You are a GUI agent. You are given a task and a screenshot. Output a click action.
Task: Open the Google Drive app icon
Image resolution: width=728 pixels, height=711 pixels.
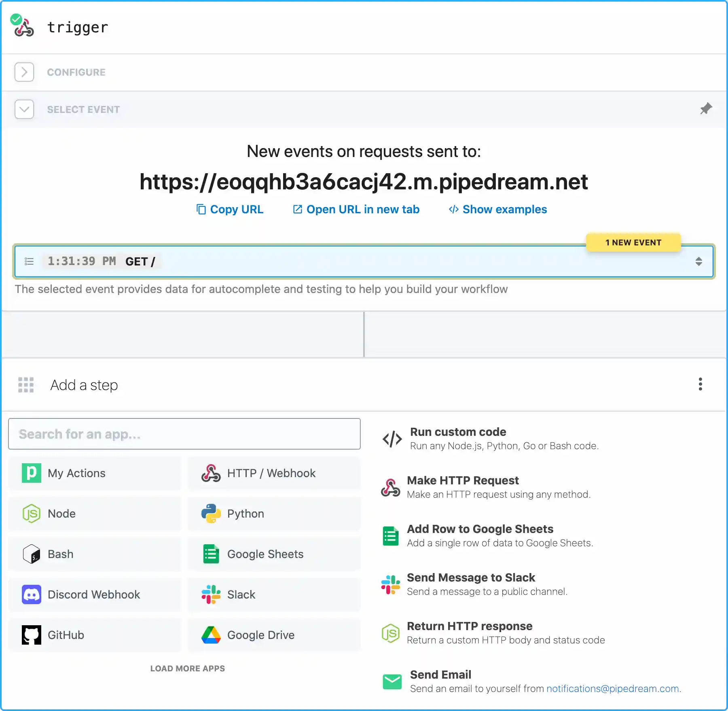tap(211, 635)
